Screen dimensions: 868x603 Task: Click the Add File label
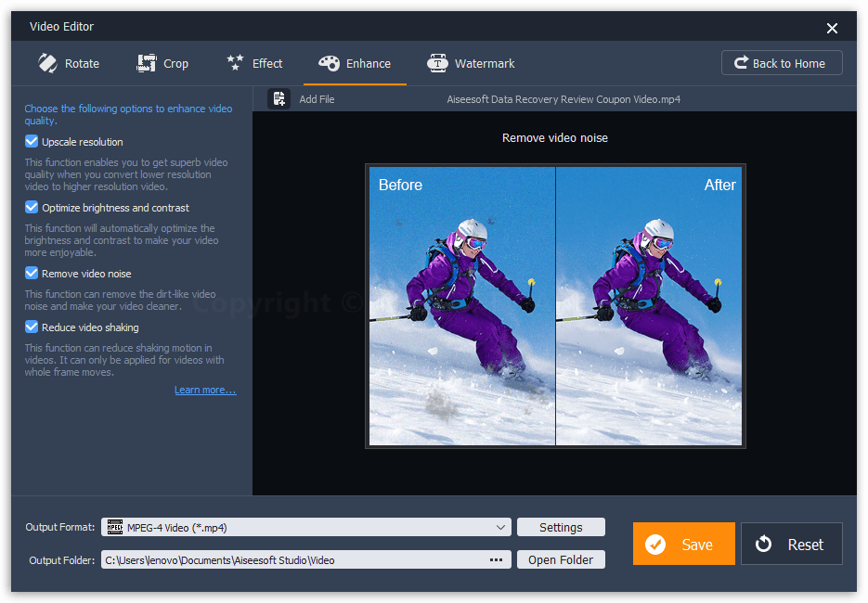pyautogui.click(x=317, y=99)
